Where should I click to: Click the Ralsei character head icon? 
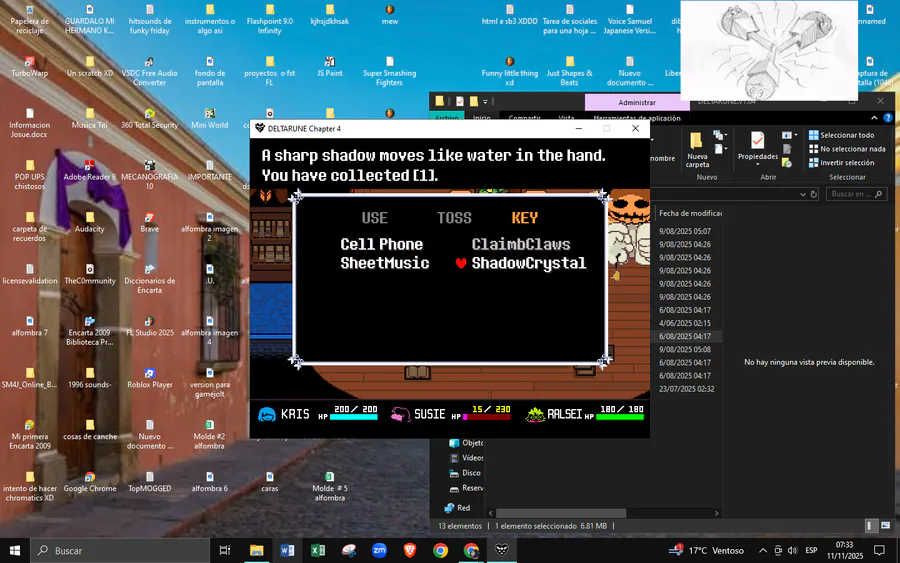pos(535,414)
